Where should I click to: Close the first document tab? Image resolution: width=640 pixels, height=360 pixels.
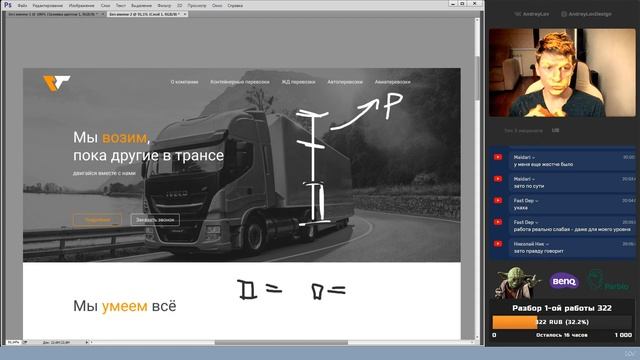pos(102,14)
